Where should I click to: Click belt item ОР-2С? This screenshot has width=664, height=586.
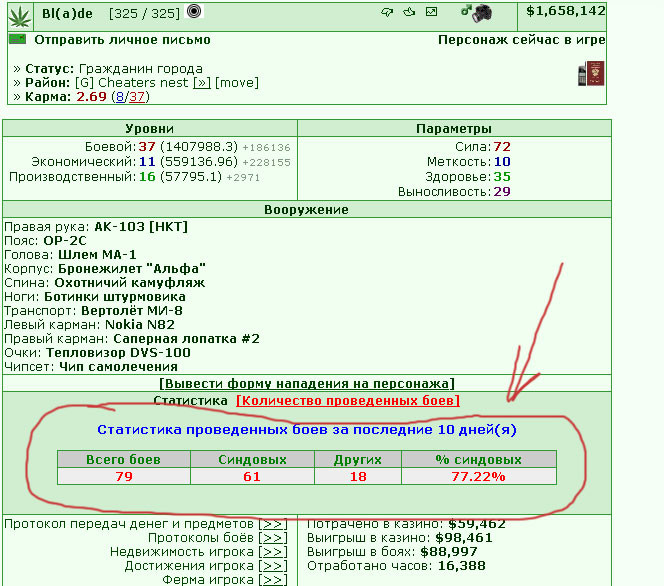pos(65,241)
